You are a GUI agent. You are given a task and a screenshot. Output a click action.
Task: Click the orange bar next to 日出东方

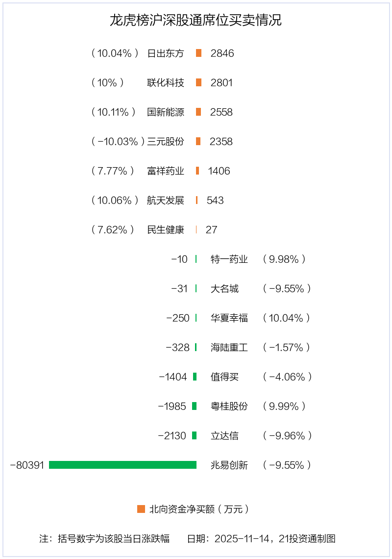tap(198, 53)
